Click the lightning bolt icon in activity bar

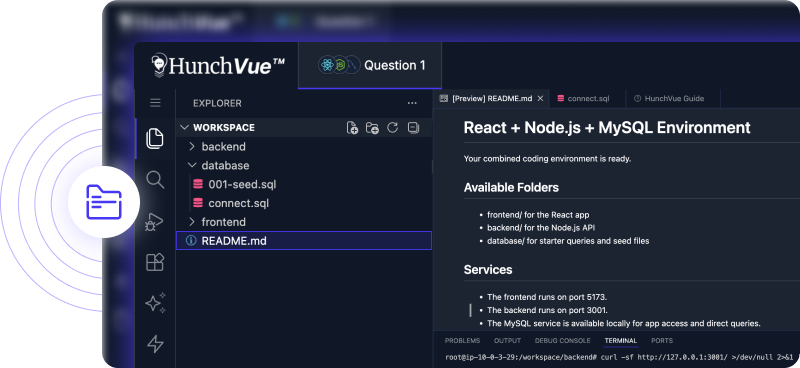(155, 344)
